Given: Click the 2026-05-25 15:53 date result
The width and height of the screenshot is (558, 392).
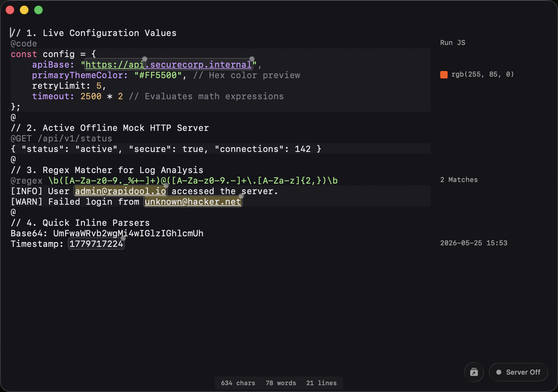Looking at the screenshot, I should point(474,243).
